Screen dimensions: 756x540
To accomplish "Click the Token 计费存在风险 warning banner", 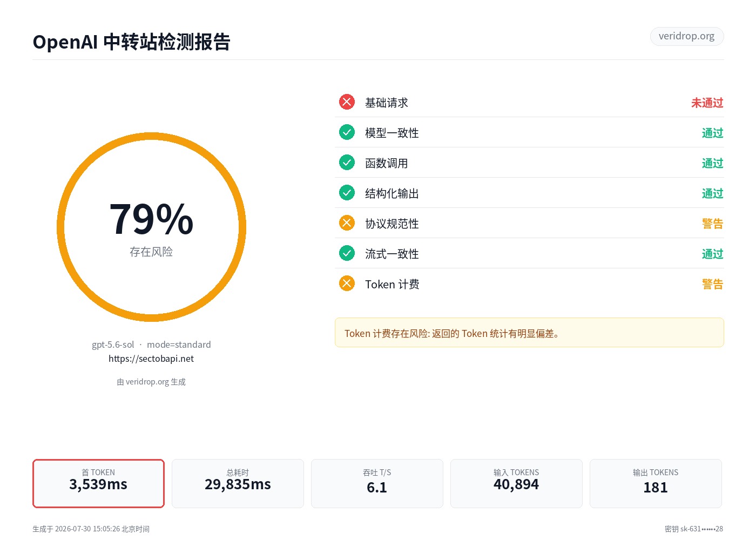I will pos(529,333).
